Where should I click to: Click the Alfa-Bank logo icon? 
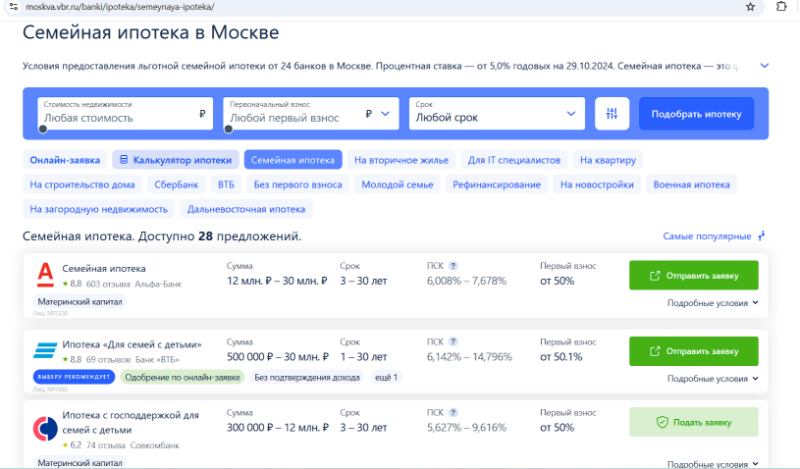tap(45, 273)
